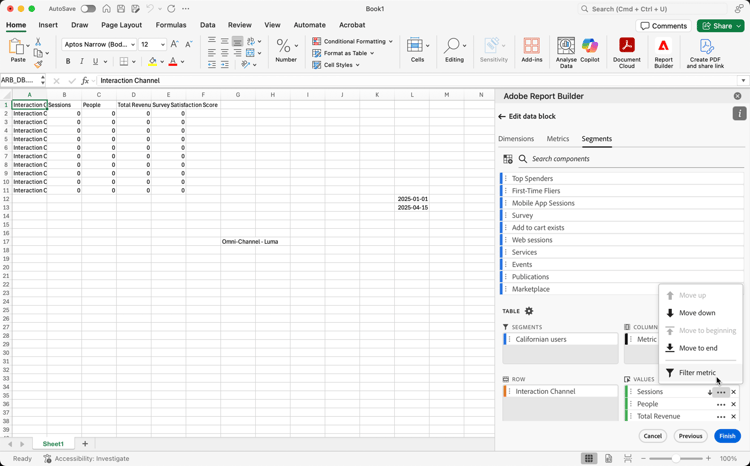The width and height of the screenshot is (750, 466).
Task: Click the Californian users segment
Action: click(561, 339)
